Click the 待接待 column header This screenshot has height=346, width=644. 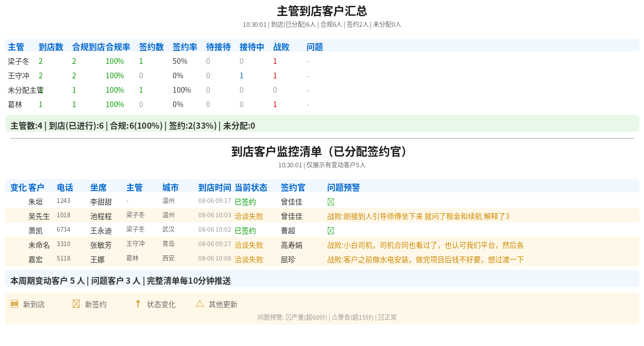(218, 47)
